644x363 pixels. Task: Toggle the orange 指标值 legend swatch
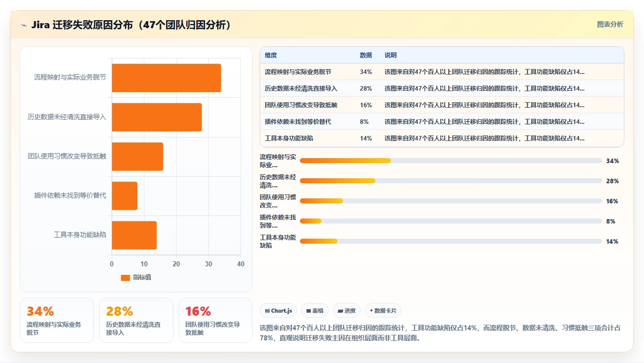point(125,277)
